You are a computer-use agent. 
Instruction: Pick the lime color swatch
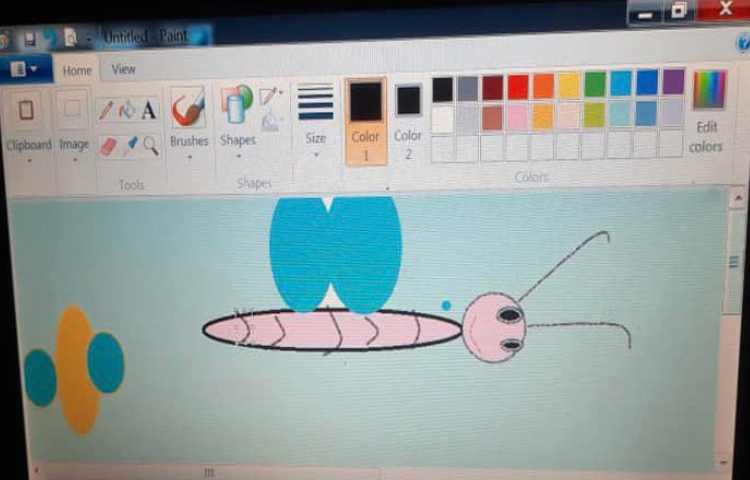pyautogui.click(x=595, y=115)
